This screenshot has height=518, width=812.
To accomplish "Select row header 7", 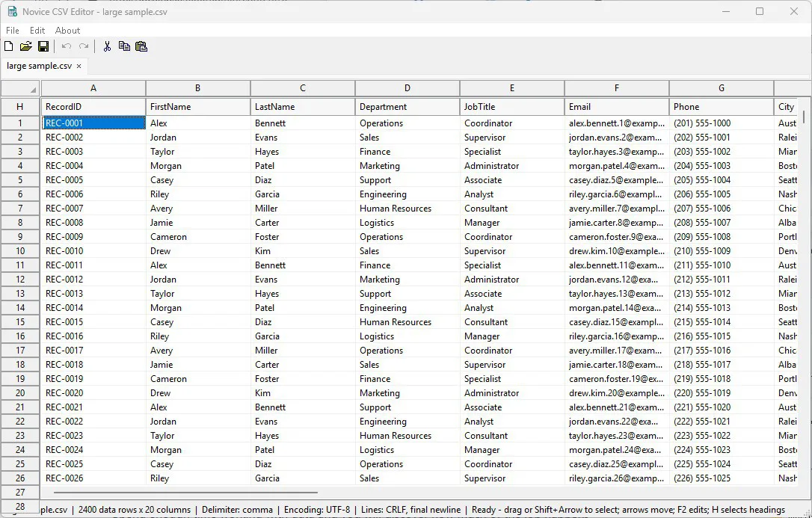I will 20,209.
